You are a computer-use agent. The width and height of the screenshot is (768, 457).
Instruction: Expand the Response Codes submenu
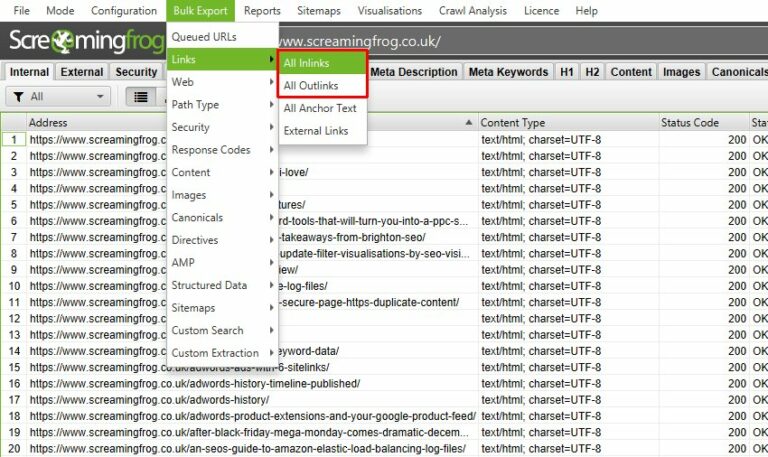[x=220, y=150]
